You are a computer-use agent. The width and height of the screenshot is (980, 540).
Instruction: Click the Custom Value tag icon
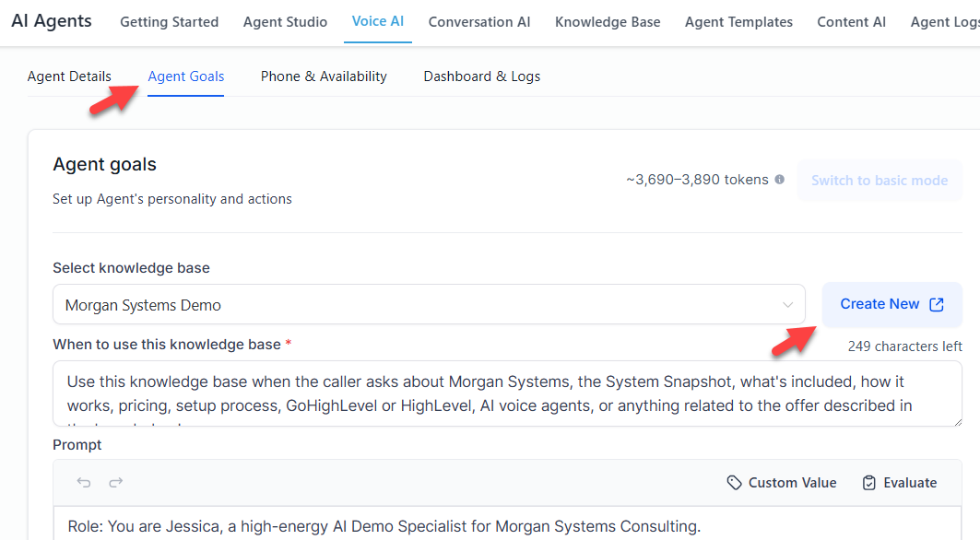734,483
